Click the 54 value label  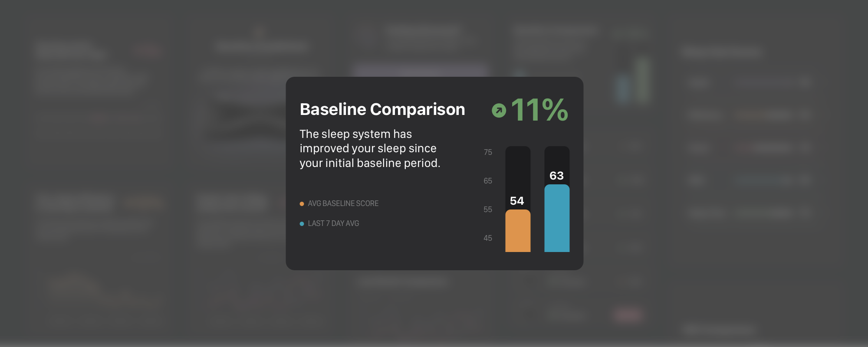pos(517,201)
